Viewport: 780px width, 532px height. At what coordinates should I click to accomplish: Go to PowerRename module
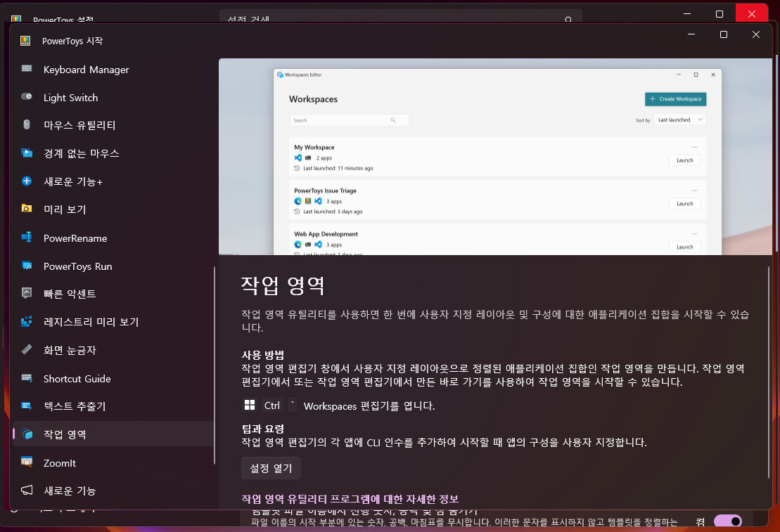(x=113, y=238)
